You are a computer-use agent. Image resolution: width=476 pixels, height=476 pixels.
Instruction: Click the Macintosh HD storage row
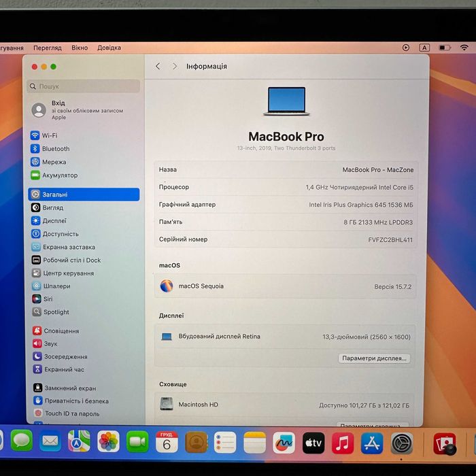285,405
